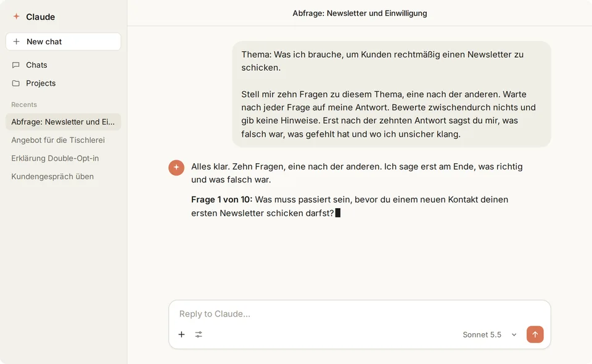The height and width of the screenshot is (364, 592).
Task: Click the plus icon in New chat
Action: [x=16, y=41]
